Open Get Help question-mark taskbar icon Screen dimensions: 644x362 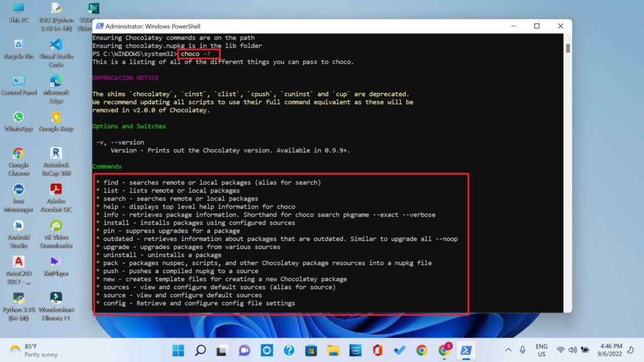pos(289,350)
